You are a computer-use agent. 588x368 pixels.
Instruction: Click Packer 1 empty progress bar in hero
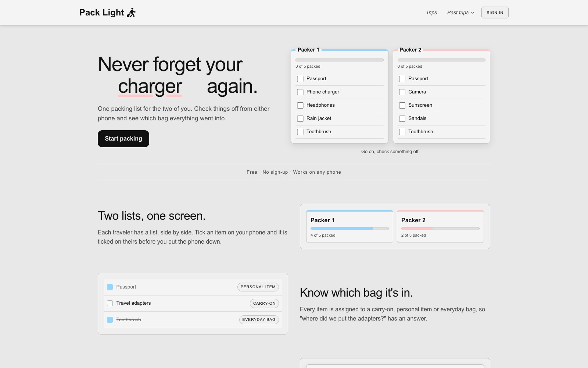tap(340, 60)
